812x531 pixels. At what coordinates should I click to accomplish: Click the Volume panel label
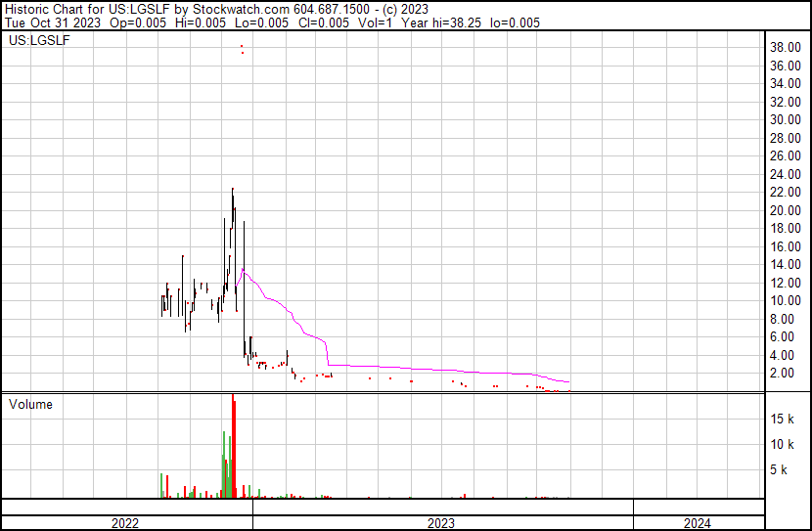[30, 404]
